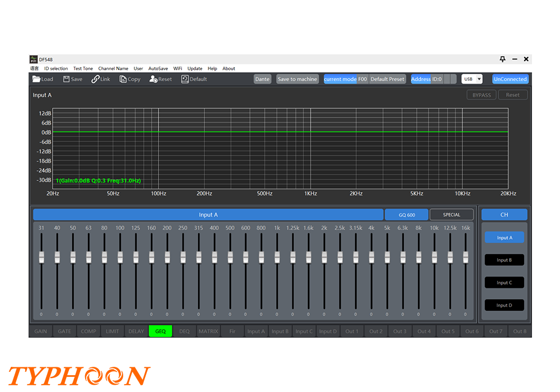Viewport: 560px width, 392px height.
Task: Click the Copy documents icon
Action: [123, 79]
